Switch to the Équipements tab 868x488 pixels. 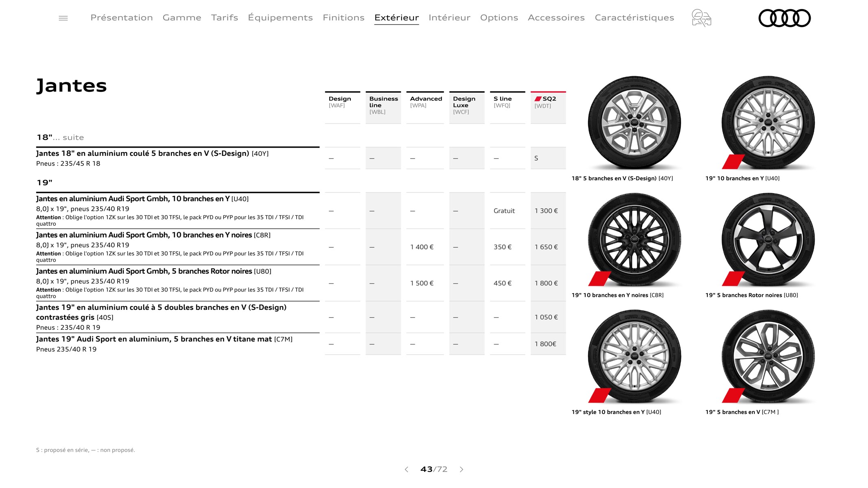pos(280,17)
